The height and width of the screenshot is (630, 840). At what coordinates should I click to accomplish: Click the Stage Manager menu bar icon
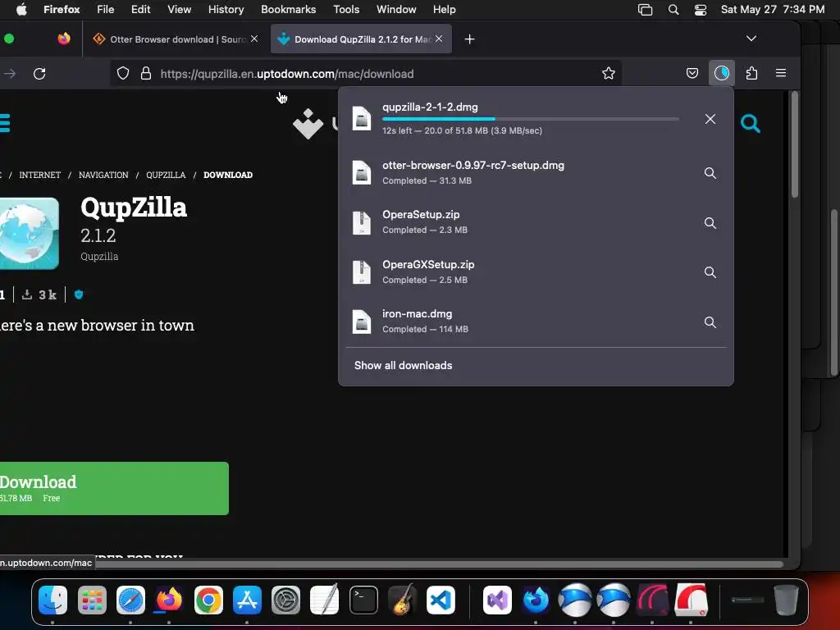coord(645,10)
